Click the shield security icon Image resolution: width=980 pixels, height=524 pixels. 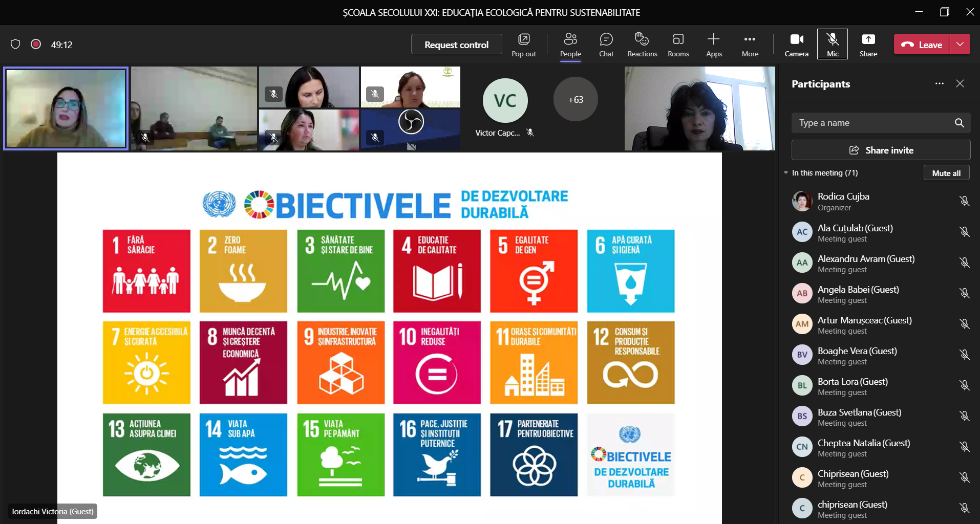tap(15, 45)
